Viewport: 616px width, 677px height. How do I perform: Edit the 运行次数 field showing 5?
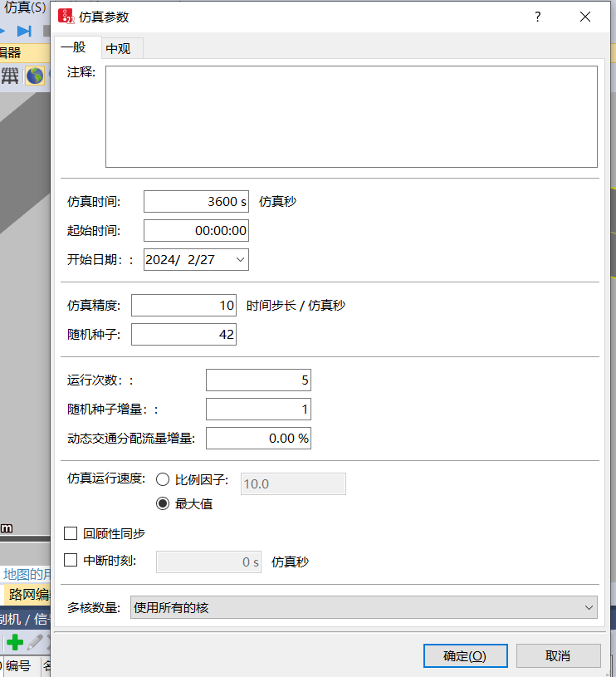click(x=258, y=380)
